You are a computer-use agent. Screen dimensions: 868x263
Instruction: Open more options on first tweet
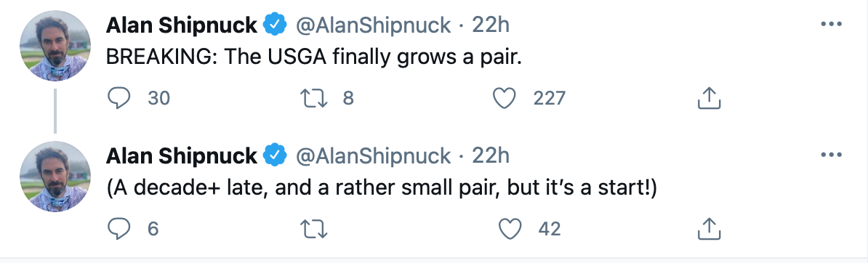(831, 25)
